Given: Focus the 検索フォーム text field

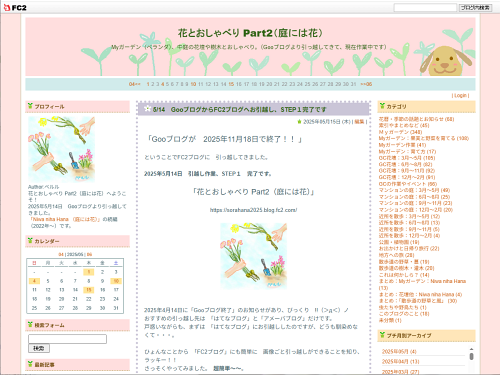Looking at the screenshot, I should tap(67, 339).
